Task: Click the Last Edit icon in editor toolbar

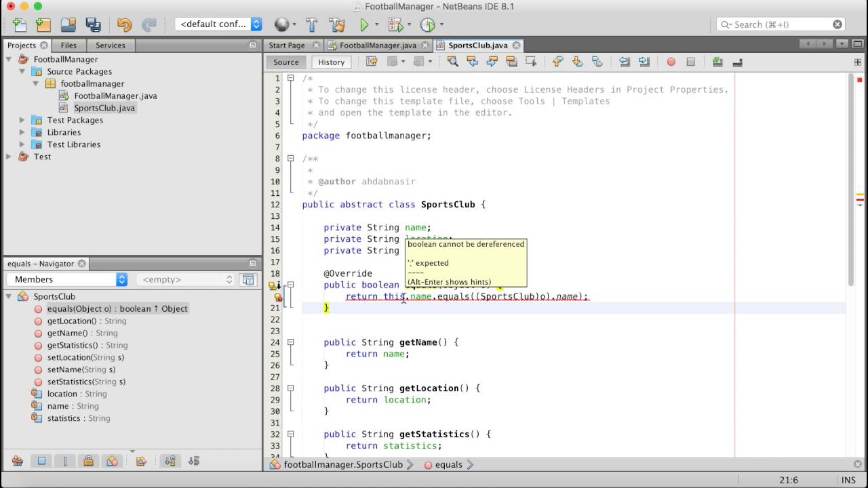Action: (372, 62)
